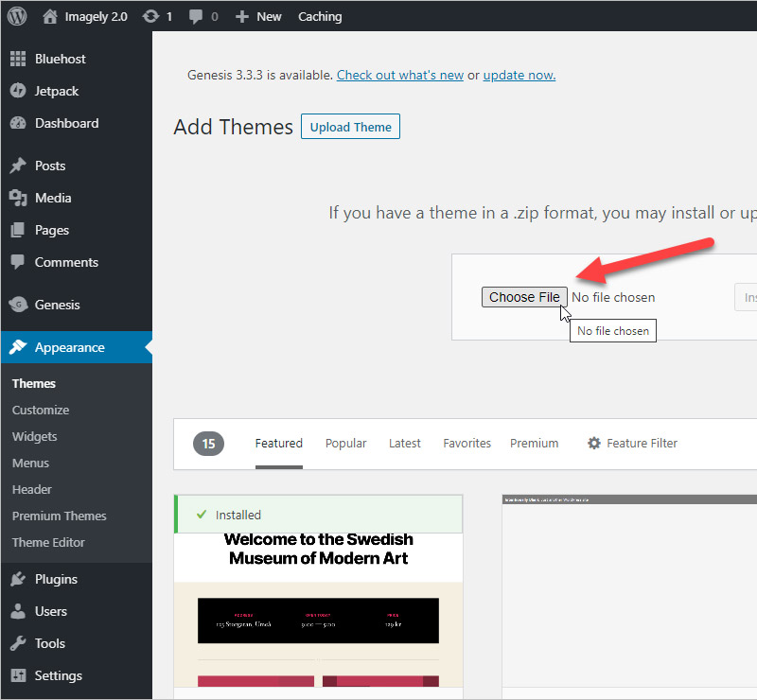Switch to the Favorites tab
The width and height of the screenshot is (757, 700).
[467, 443]
